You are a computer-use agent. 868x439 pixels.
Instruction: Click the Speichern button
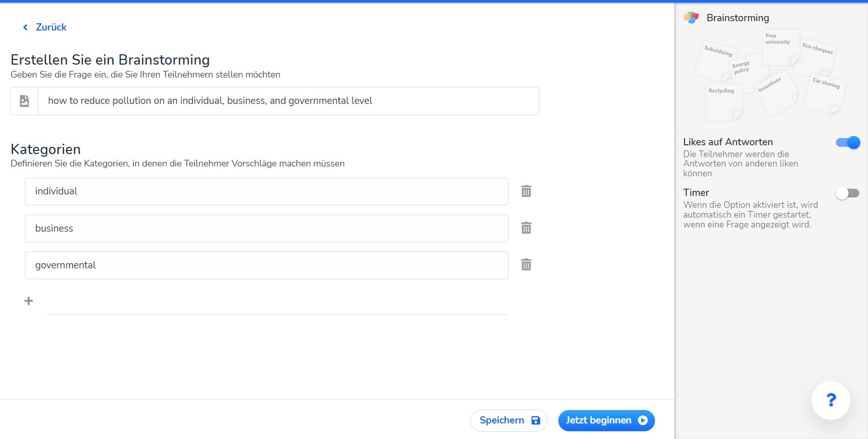pos(509,420)
